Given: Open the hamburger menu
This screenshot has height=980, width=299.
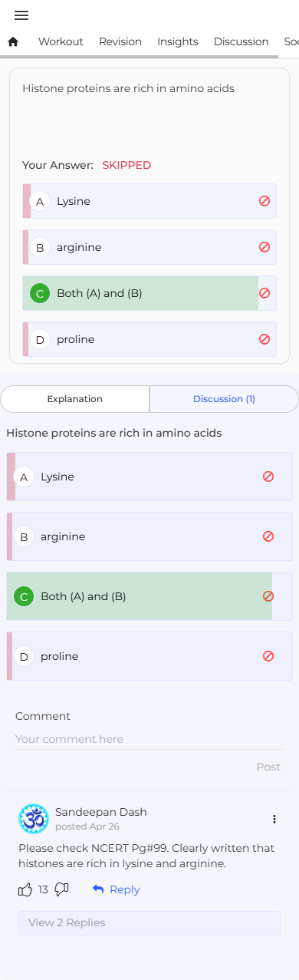Looking at the screenshot, I should 21,15.
